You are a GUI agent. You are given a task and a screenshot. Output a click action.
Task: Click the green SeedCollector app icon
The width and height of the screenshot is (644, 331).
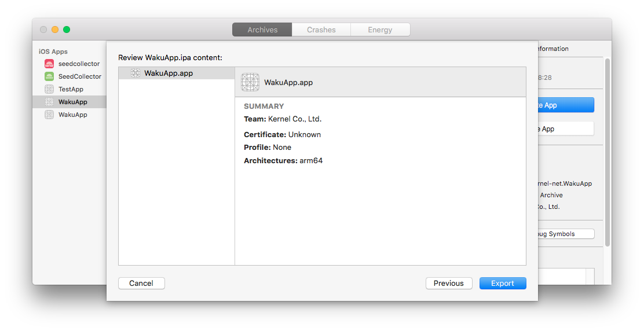coord(49,76)
